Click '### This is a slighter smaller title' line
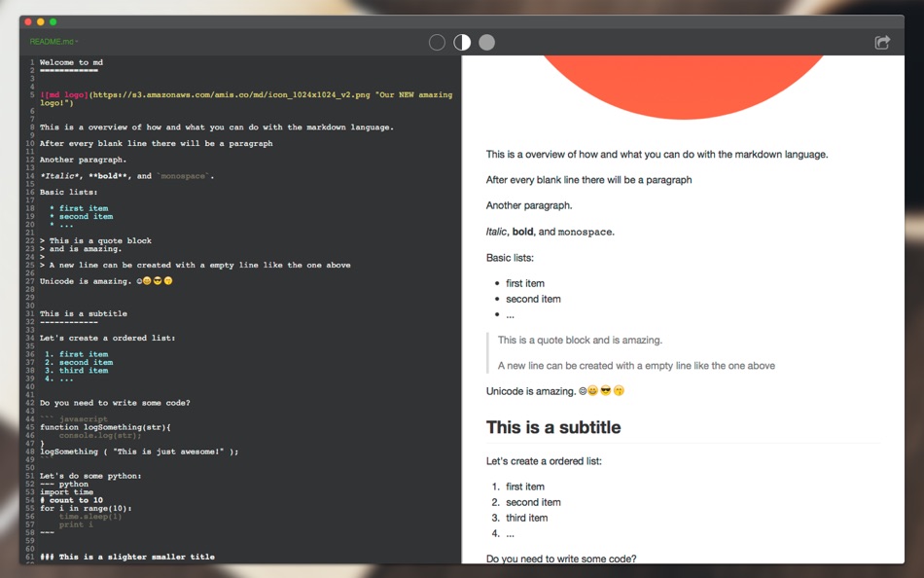The image size is (924, 578). coord(127,557)
